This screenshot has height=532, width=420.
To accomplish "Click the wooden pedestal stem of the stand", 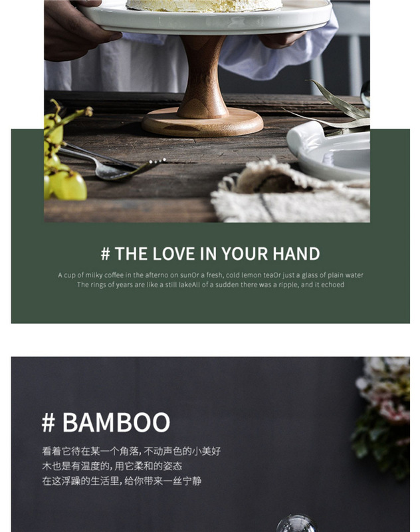I will 203,76.
